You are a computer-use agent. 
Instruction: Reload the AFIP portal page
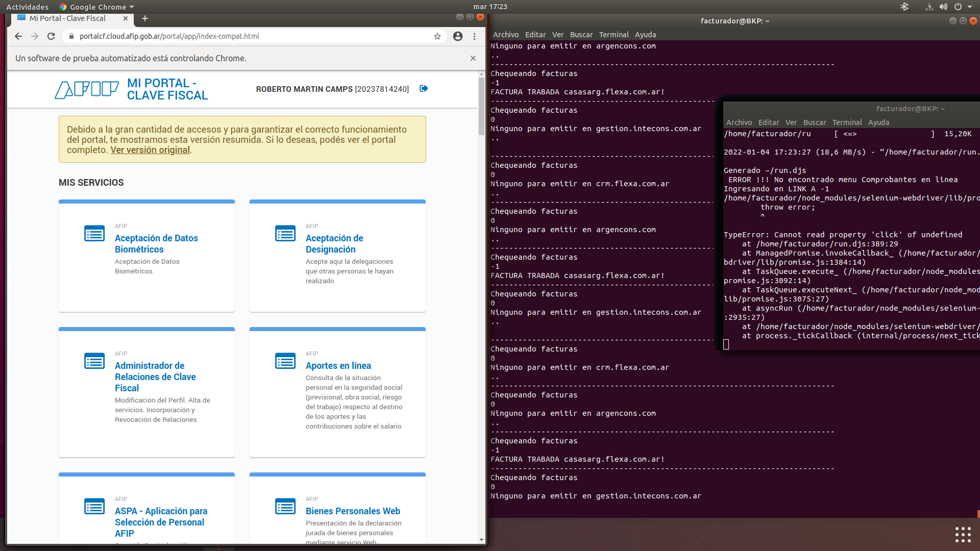click(51, 36)
